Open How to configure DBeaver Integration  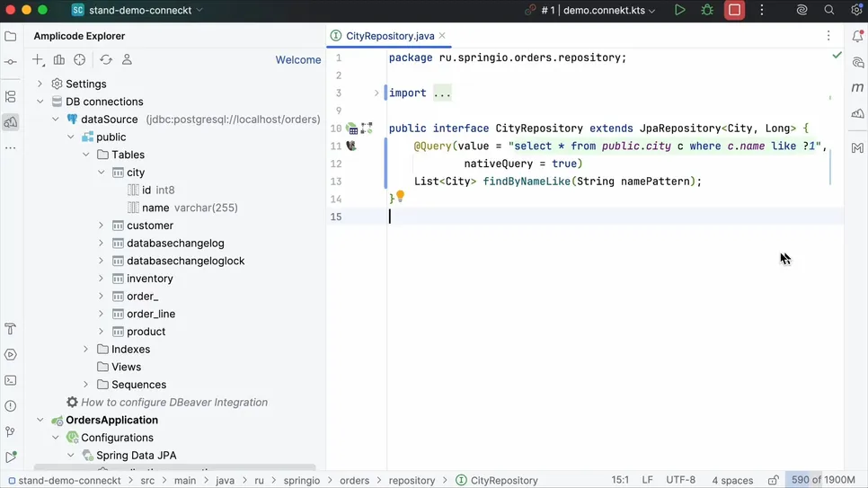tap(174, 403)
